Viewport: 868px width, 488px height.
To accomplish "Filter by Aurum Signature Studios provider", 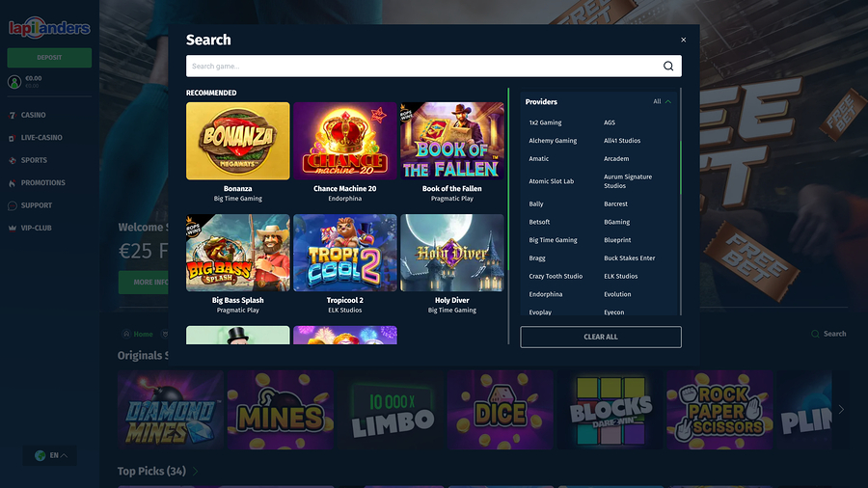I will pyautogui.click(x=628, y=181).
